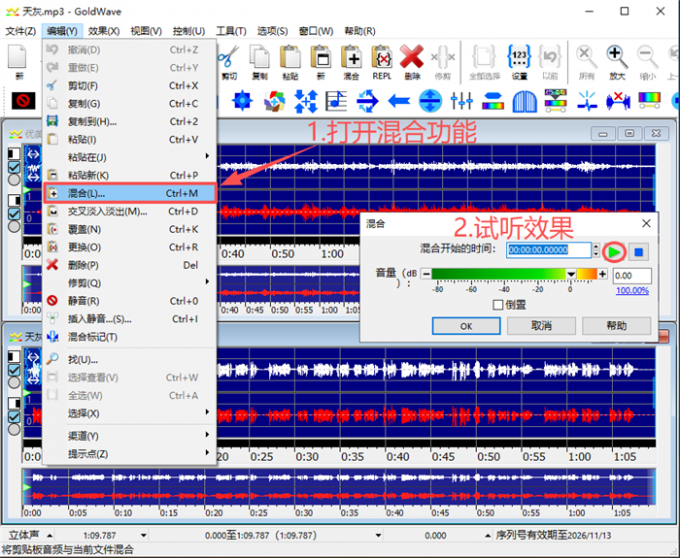
Task: Click 帮助 in the 混合 dialog
Action: pyautogui.click(x=616, y=326)
